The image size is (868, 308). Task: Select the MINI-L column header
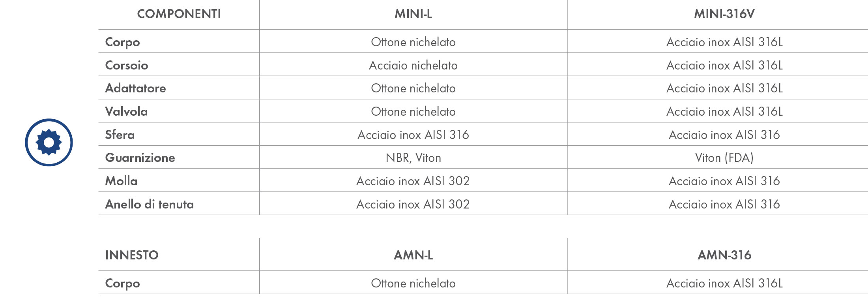coord(413,14)
